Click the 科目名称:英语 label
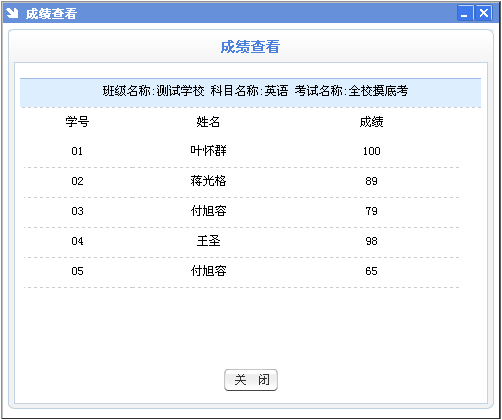 pyautogui.click(x=249, y=91)
